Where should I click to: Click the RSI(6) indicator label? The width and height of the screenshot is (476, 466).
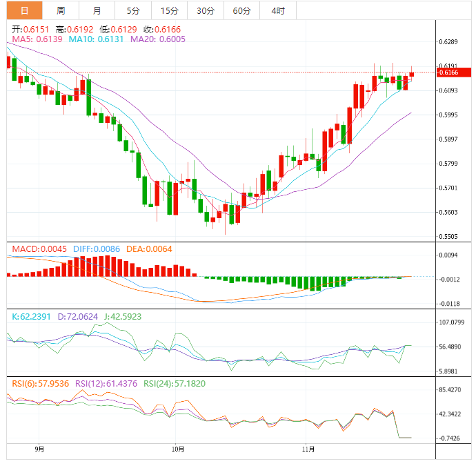click(41, 384)
